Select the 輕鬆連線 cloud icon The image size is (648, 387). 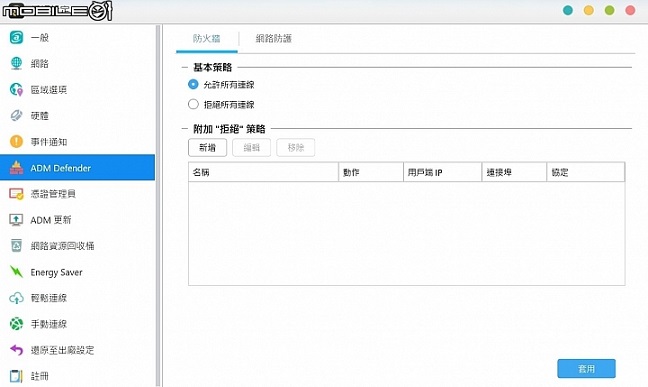pyautogui.click(x=17, y=298)
